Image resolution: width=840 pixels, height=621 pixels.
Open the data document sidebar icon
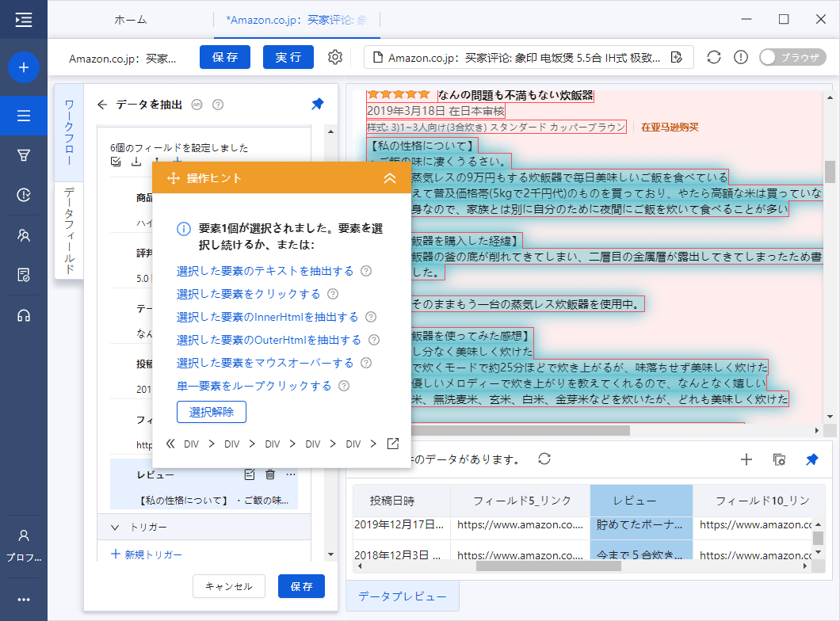24,275
